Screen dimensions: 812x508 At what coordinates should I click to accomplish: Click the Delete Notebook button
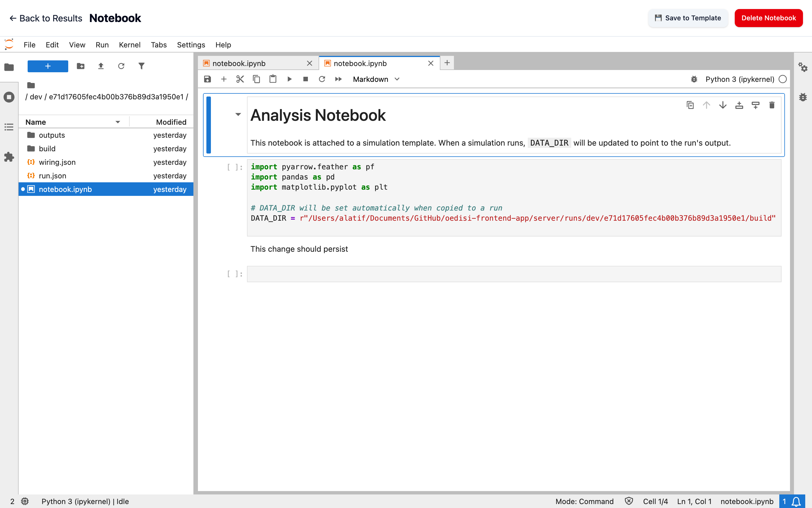(768, 18)
